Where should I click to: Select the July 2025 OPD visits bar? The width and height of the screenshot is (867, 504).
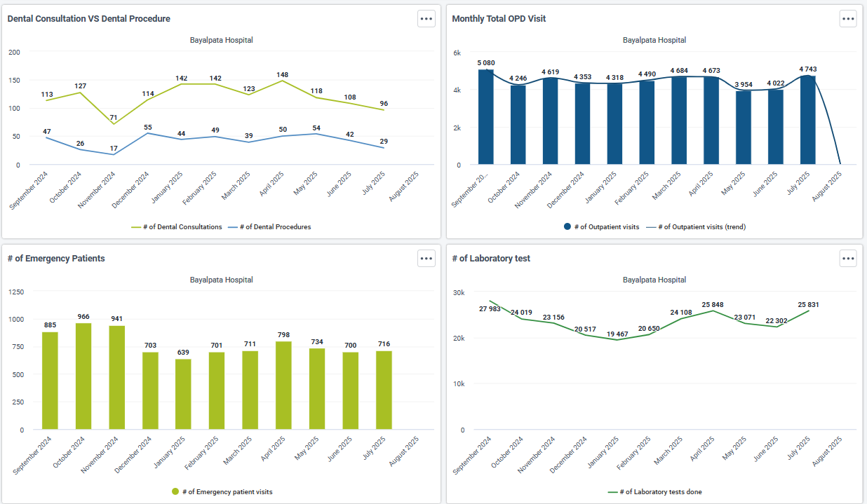[808, 121]
